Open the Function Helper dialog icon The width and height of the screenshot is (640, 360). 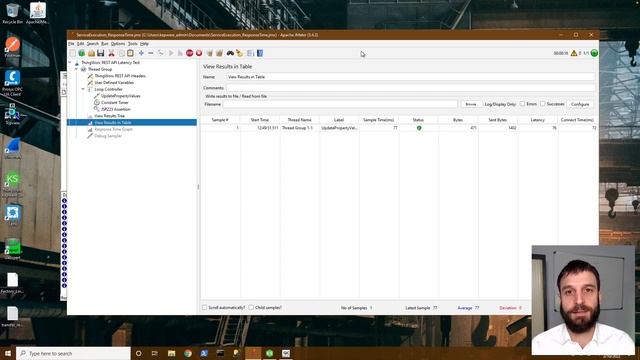pos(250,53)
